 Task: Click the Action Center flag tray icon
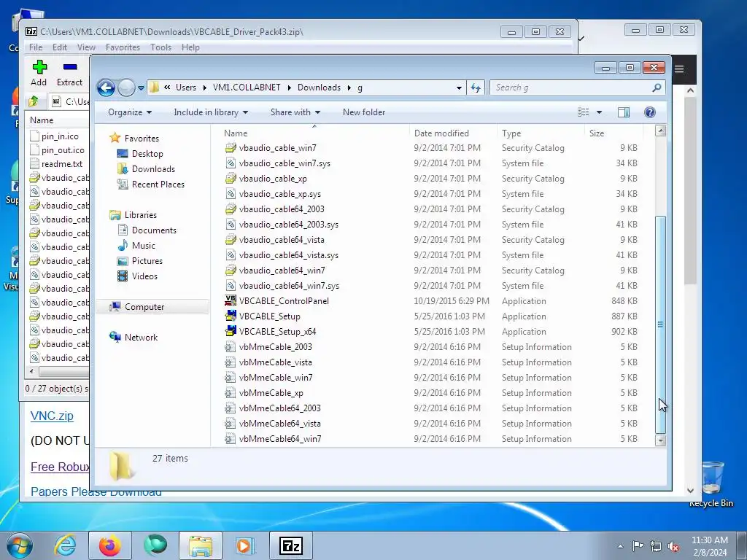[638, 546]
